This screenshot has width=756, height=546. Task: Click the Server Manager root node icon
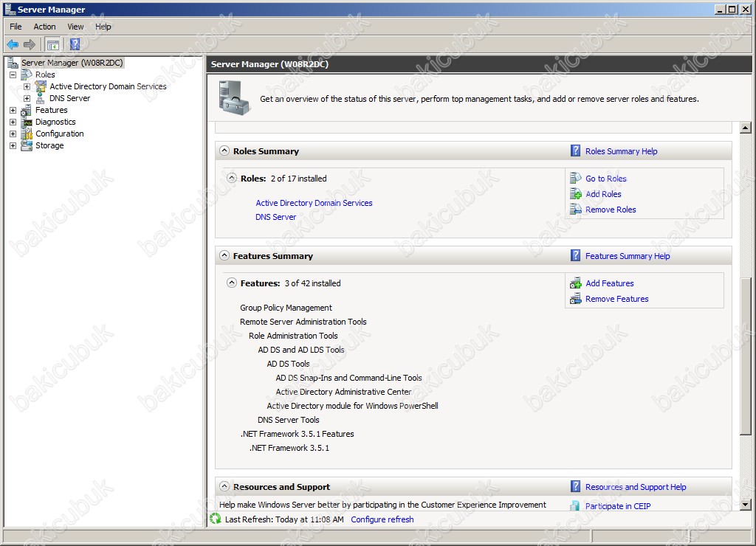point(13,63)
